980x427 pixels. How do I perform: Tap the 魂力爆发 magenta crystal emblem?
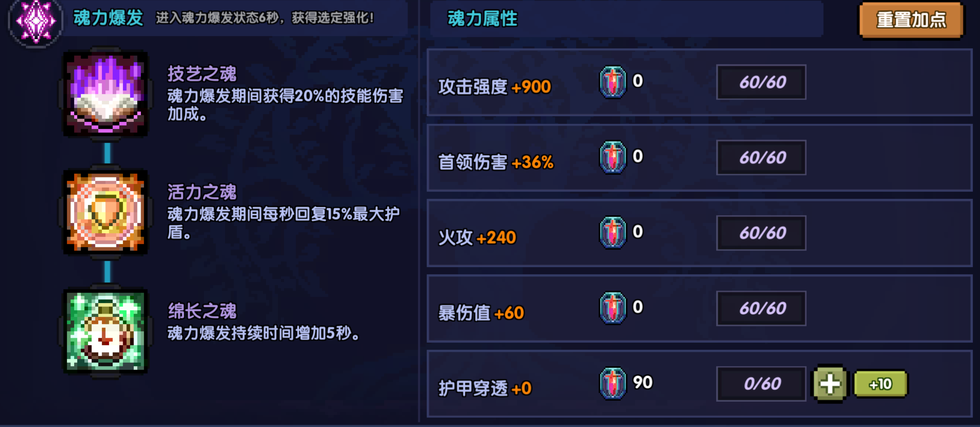pyautogui.click(x=36, y=21)
